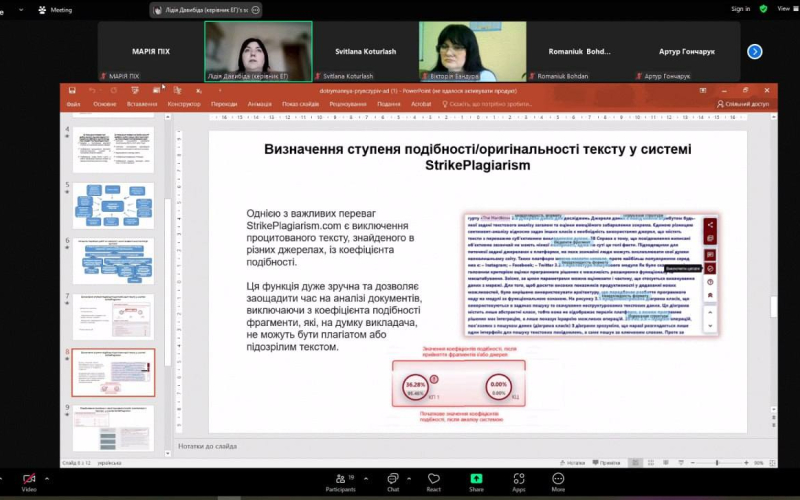Screen dimensions: 800x500
Task: Show next participants with blue arrow
Action: click(x=755, y=52)
